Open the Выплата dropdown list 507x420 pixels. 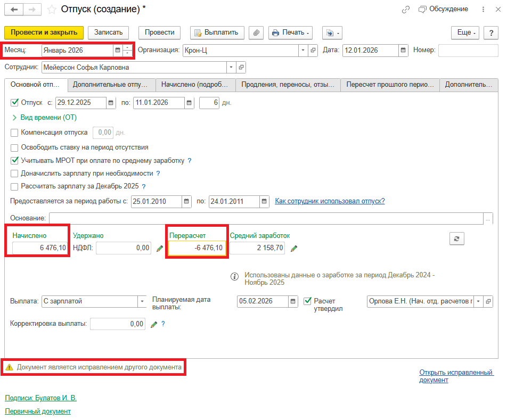[x=142, y=301]
